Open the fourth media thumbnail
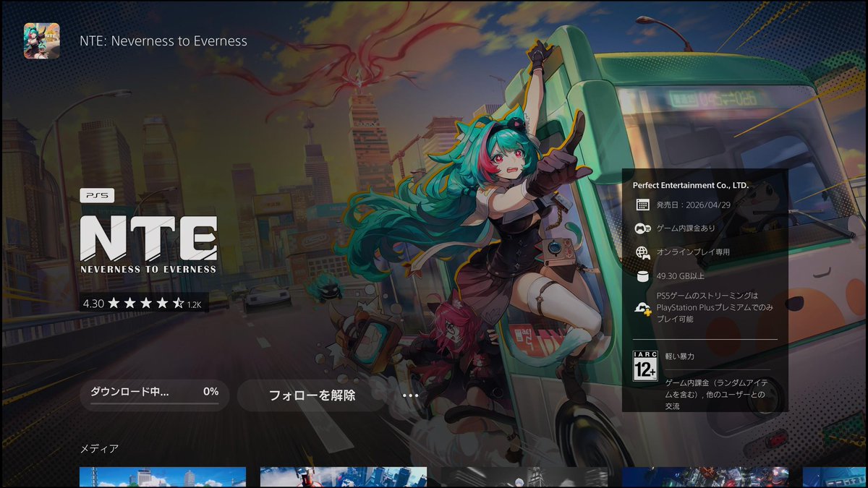The height and width of the screenshot is (488, 868). coord(705,477)
